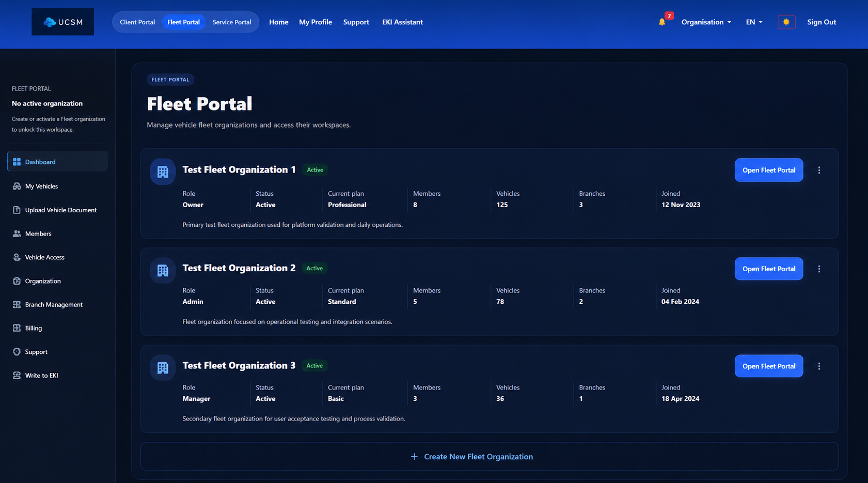Open EKI Assistant in top navigation
868x483 pixels.
coord(402,22)
